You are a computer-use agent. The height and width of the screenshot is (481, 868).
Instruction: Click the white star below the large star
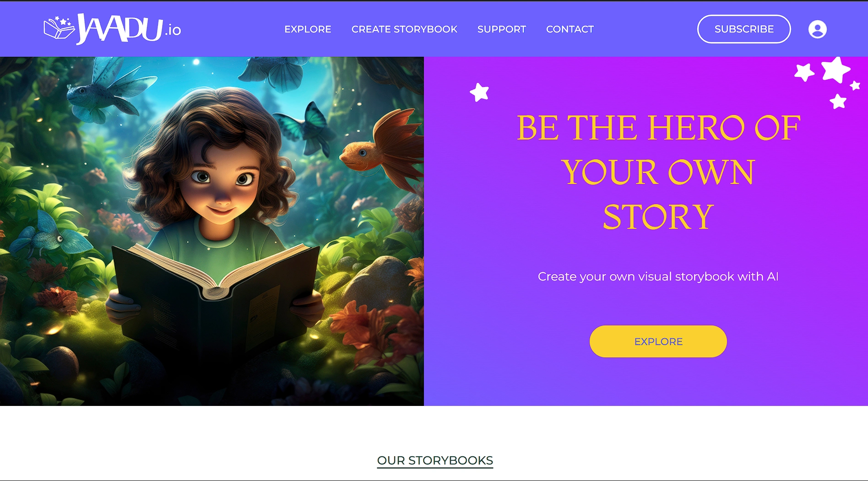coord(838,101)
